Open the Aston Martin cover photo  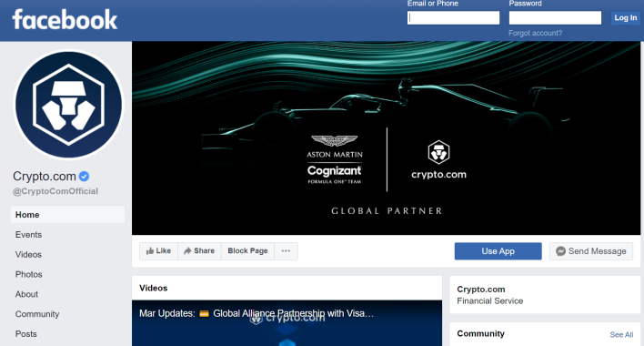point(386,138)
